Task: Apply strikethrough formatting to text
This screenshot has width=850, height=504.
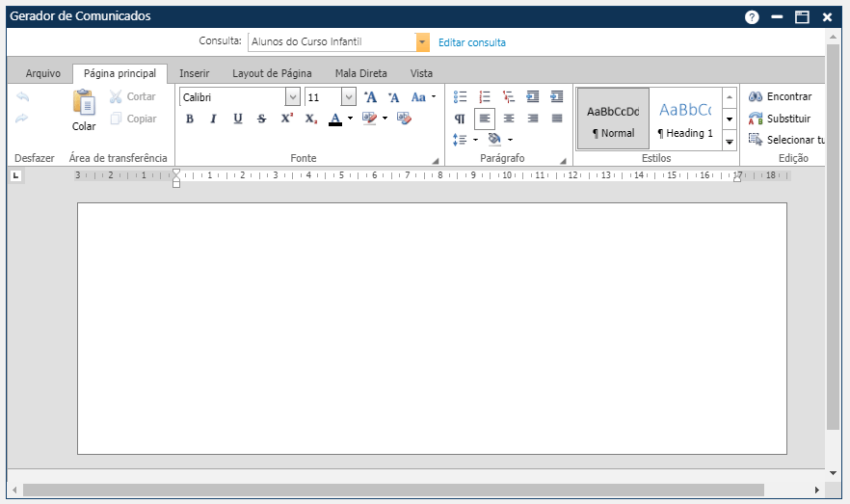Action: click(262, 119)
